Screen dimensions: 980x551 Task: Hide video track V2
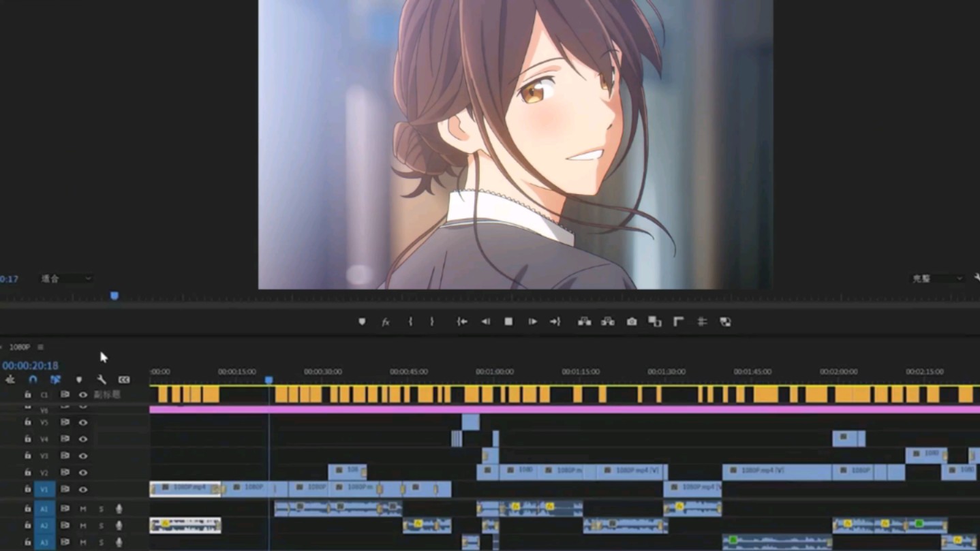(83, 473)
